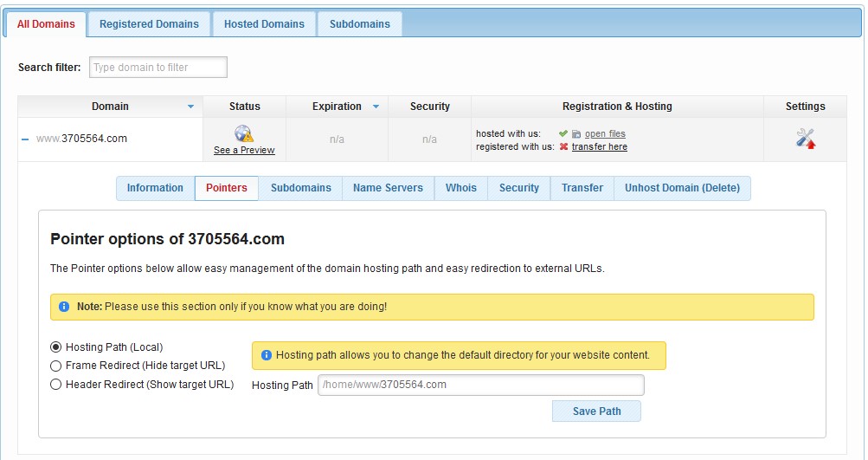Click info icon in Hosting path tip
868x460 pixels.
point(267,355)
